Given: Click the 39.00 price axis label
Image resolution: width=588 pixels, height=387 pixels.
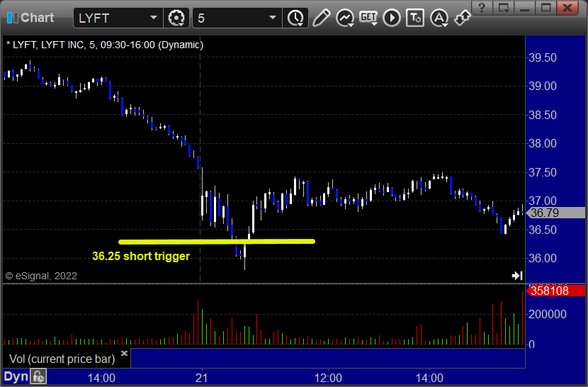Looking at the screenshot, I should (543, 86).
